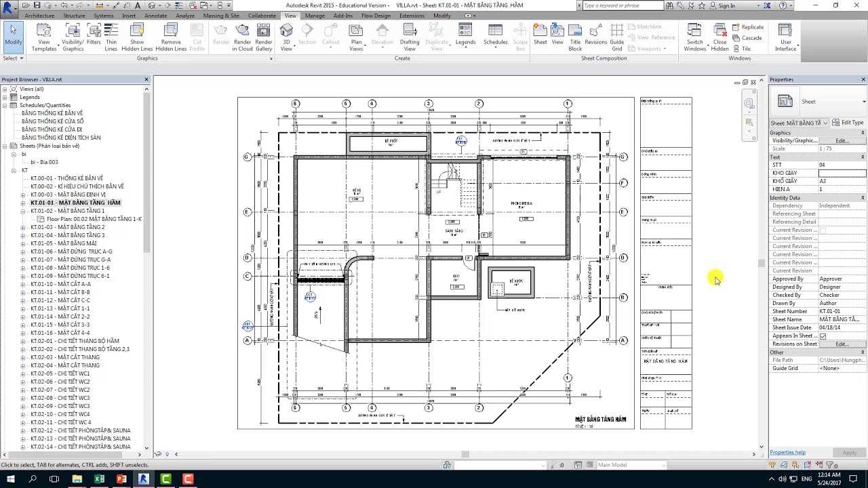Viewport: 868px width, 488px height.
Task: Expand the Views (all) node
Action: point(5,89)
